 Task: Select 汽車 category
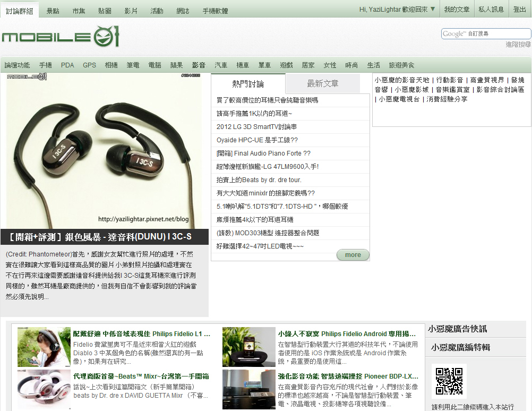pos(221,65)
